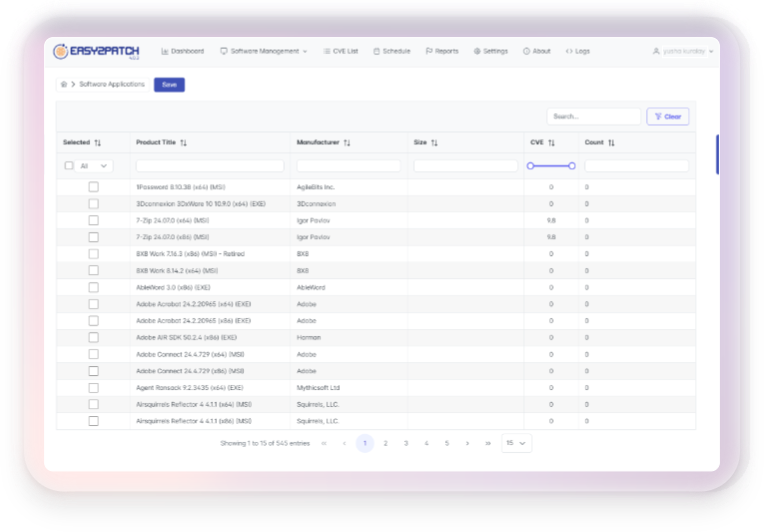The width and height of the screenshot is (764, 532).
Task: Click the Product Title filter field
Action: point(210,166)
